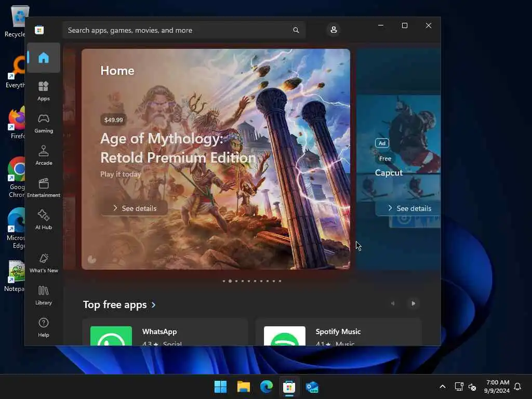
Task: Go to the Gaming section
Action: coord(44,124)
